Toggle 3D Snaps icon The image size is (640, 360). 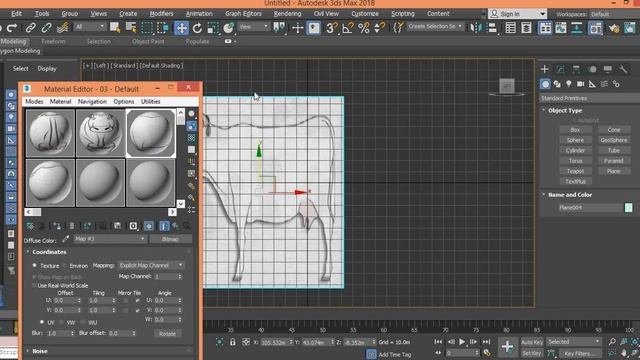tap(331, 28)
